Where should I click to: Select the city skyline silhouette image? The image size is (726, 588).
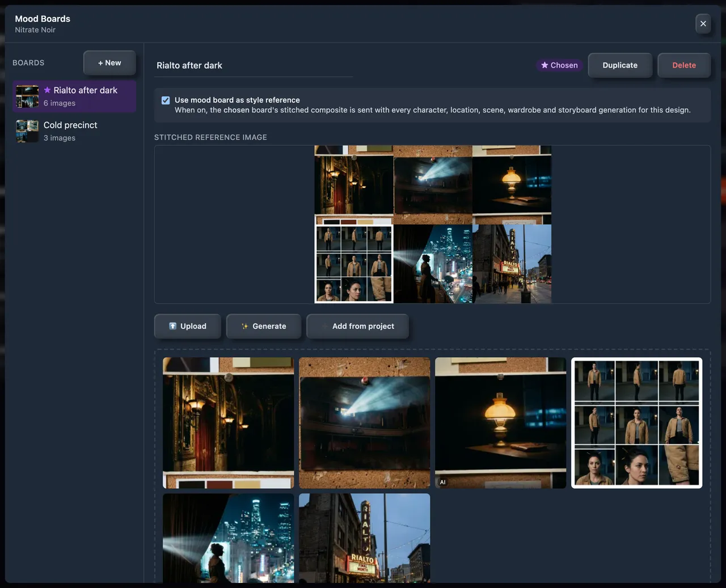coord(229,538)
